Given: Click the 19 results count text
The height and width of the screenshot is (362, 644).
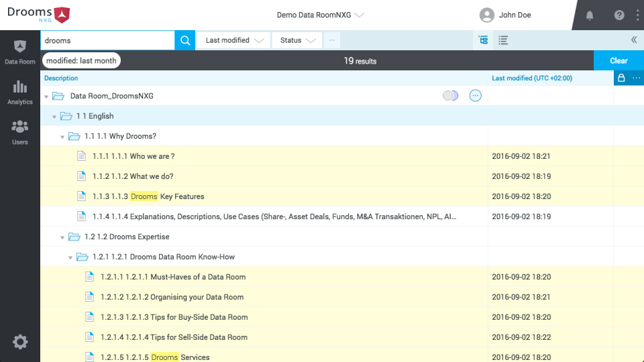Looking at the screenshot, I should [360, 61].
